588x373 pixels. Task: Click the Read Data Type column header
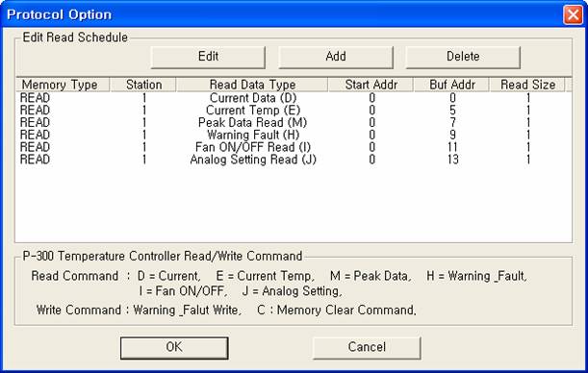tap(252, 85)
